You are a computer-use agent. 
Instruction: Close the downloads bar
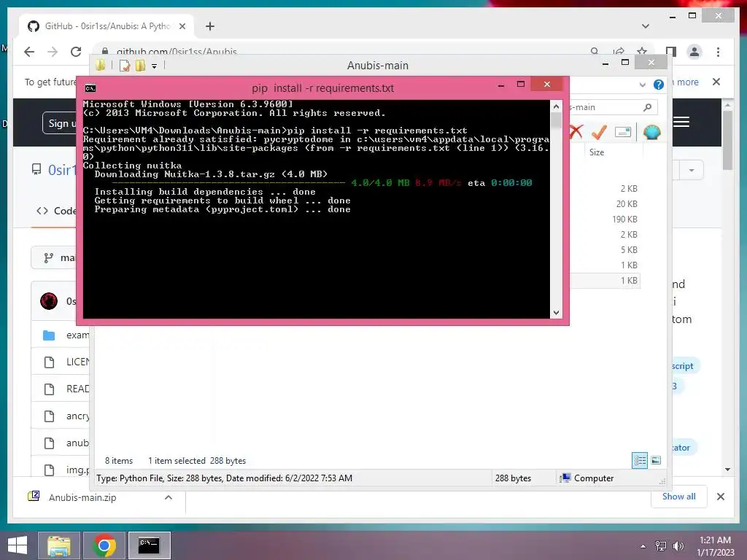[x=720, y=497]
